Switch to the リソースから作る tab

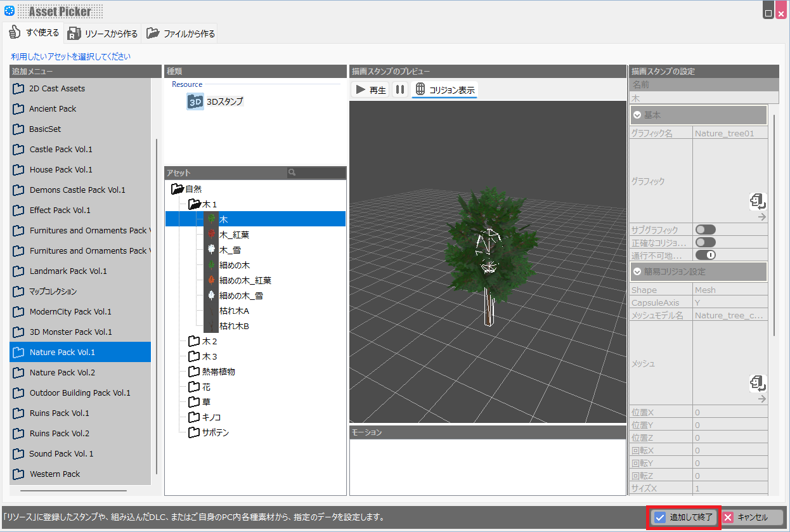click(103, 34)
